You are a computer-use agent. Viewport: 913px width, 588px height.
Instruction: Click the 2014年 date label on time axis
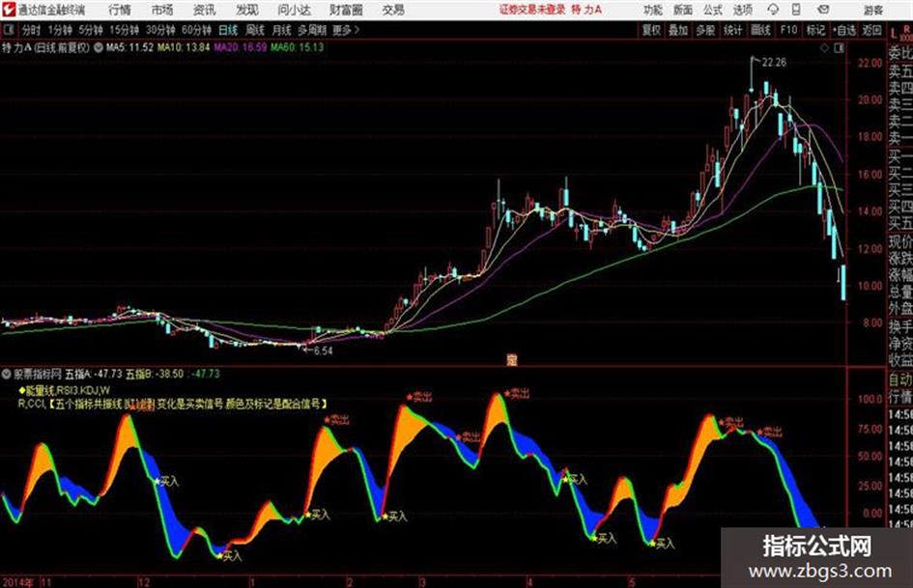(18, 581)
